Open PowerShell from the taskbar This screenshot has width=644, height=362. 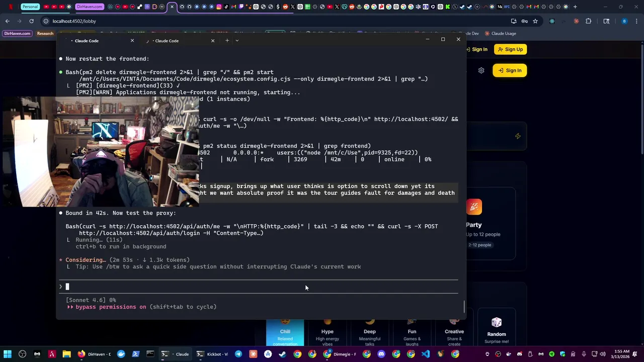pyautogui.click(x=135, y=354)
